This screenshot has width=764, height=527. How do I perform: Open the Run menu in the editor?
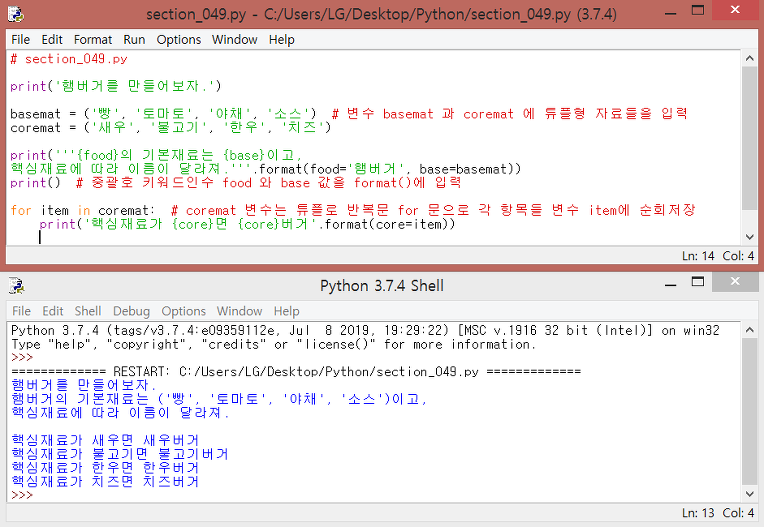(134, 39)
